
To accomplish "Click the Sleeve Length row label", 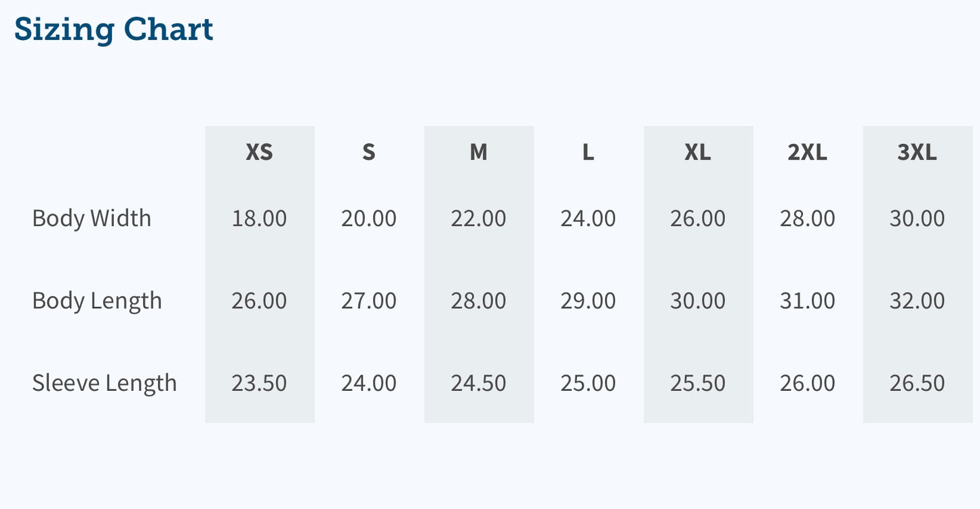I will (x=104, y=383).
